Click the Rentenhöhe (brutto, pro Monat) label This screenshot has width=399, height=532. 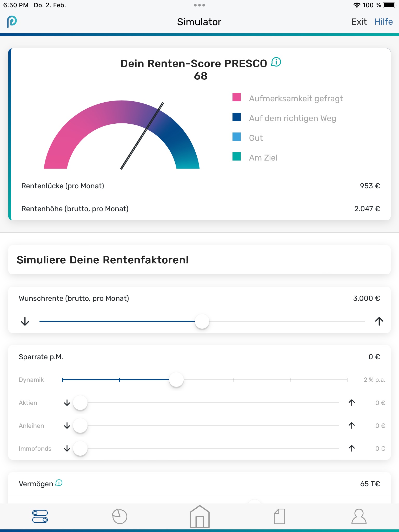point(75,209)
